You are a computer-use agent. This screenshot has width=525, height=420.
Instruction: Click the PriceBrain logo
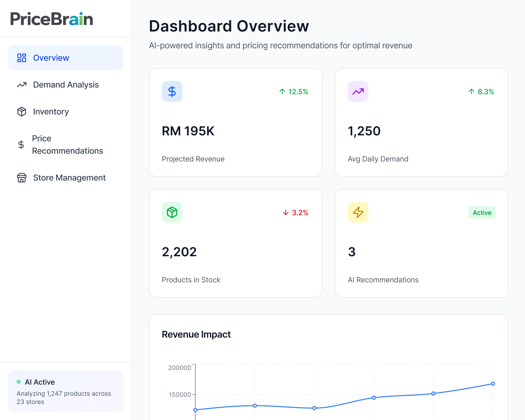[x=52, y=19]
